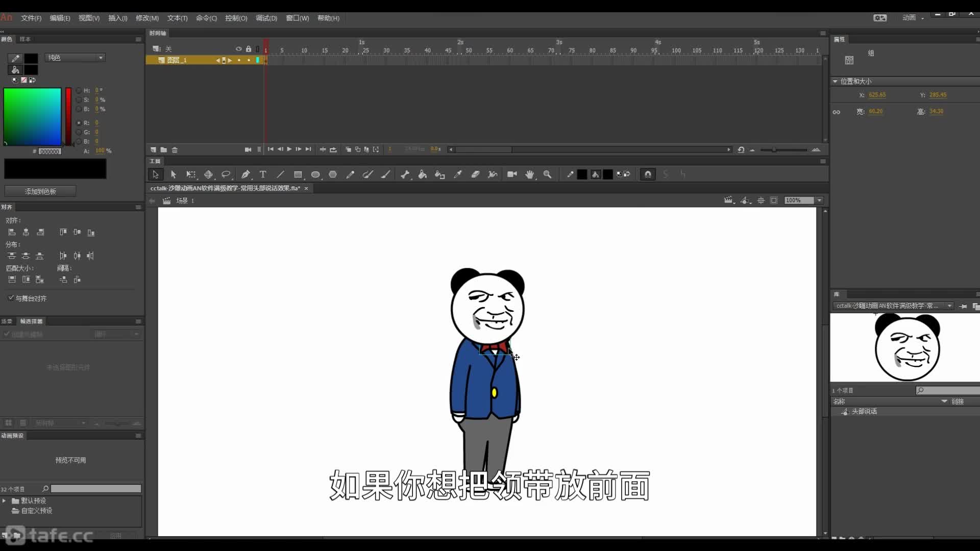Click the 图层_1 layer row

[204, 60]
